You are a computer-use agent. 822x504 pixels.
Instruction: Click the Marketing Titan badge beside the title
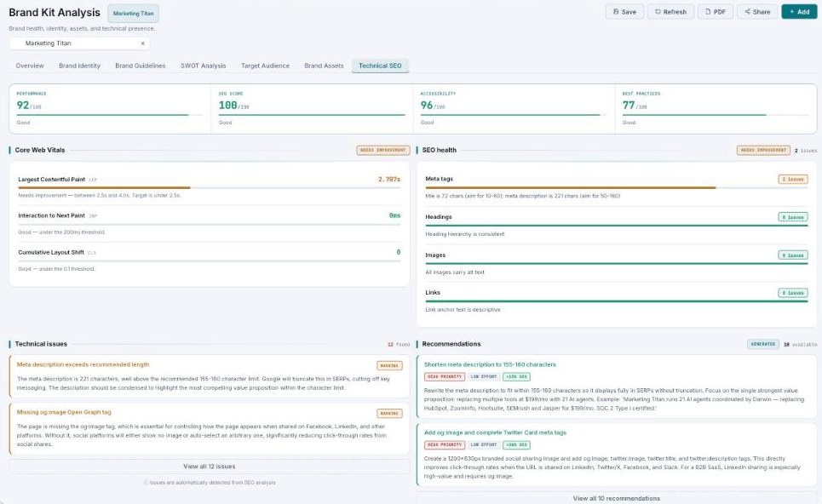tap(133, 14)
